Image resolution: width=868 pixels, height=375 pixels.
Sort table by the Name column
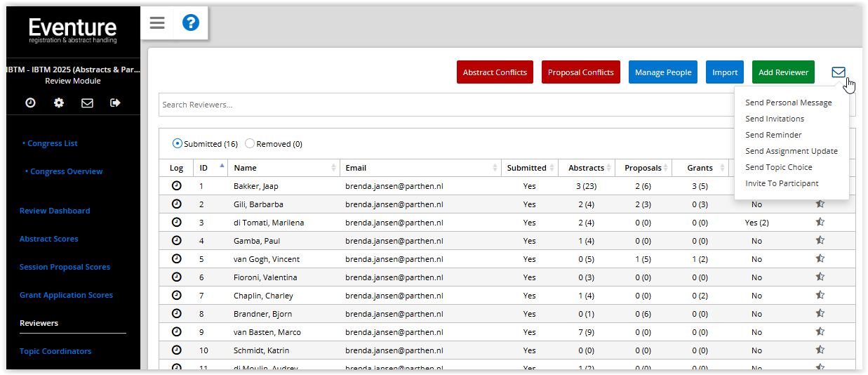coord(246,168)
